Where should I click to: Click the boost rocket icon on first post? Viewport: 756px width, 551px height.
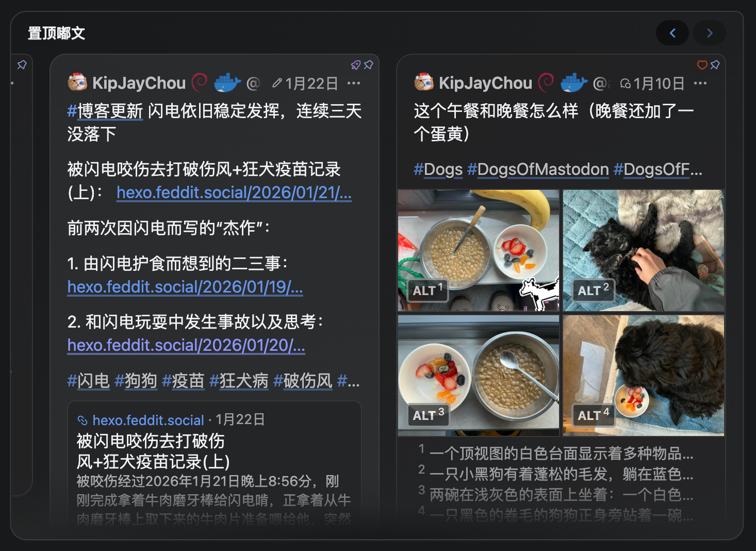coord(356,65)
